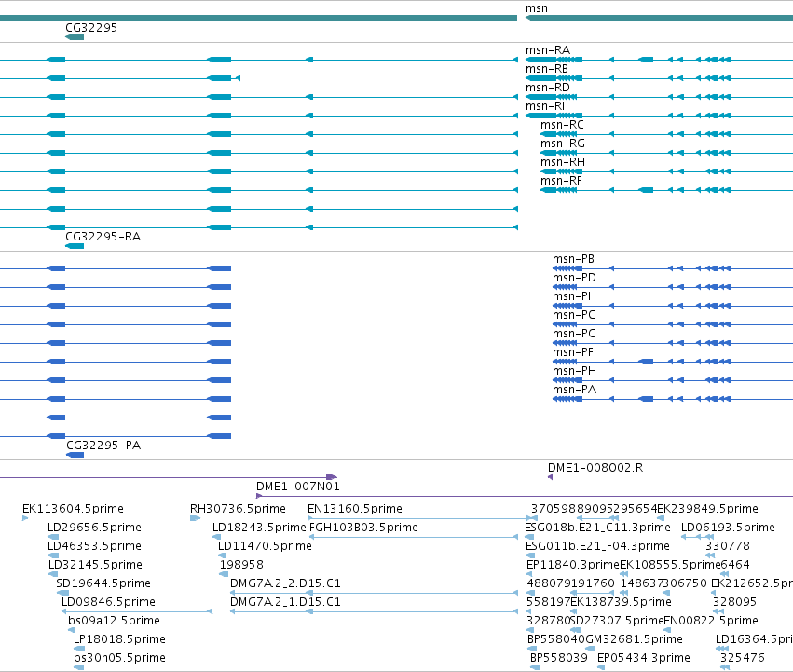Select the LD11470.5prime EST label
793x672 pixels.
tap(265, 546)
